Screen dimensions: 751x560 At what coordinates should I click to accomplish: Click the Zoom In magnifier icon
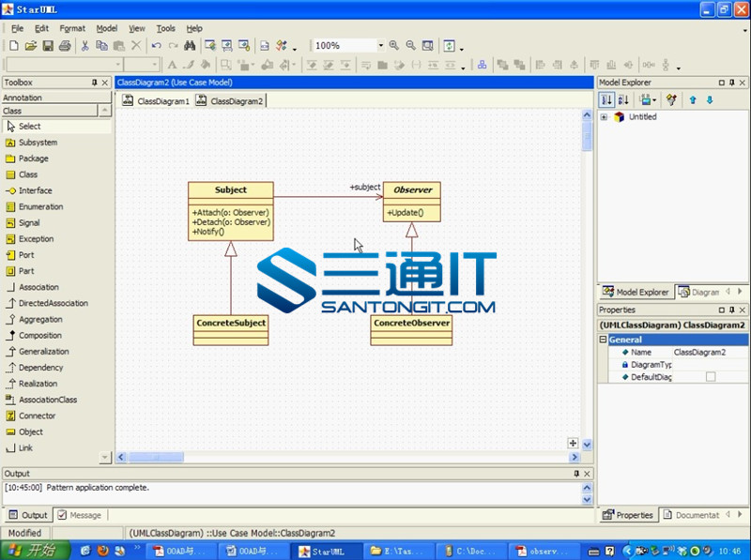pos(394,46)
